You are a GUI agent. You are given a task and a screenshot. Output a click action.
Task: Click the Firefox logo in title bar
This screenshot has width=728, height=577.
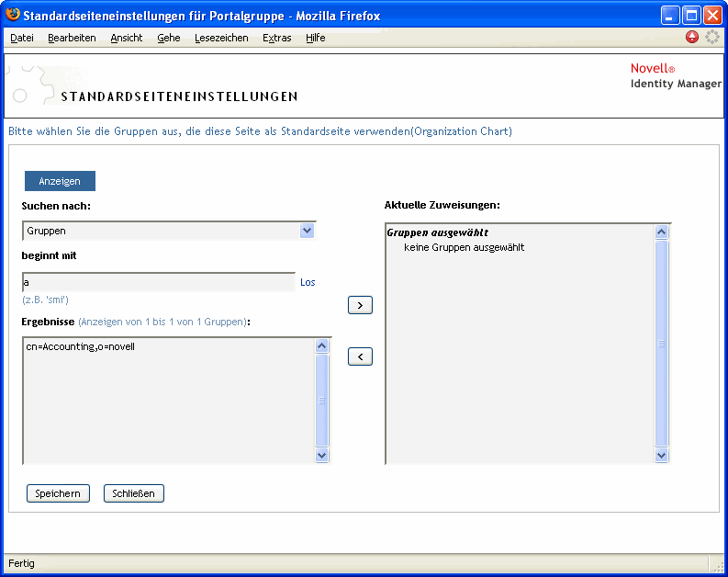click(13, 15)
